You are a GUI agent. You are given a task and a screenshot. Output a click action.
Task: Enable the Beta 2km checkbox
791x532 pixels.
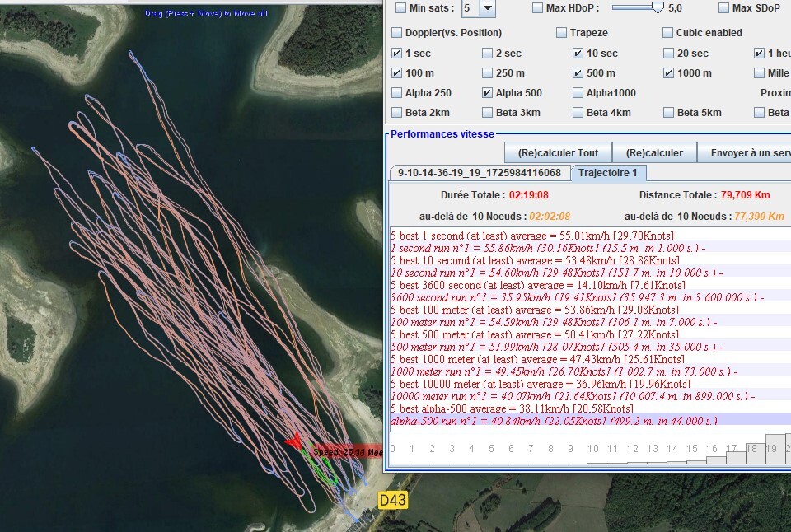pyautogui.click(x=396, y=113)
